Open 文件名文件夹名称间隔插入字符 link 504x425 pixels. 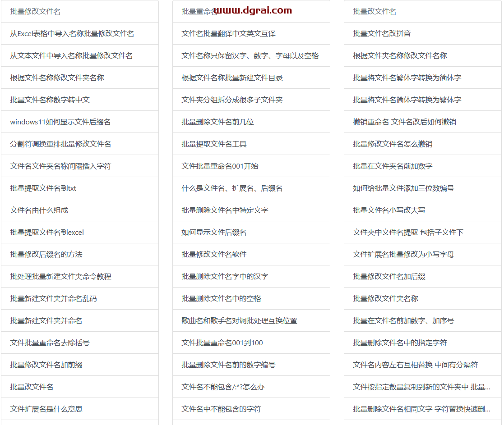(61, 166)
